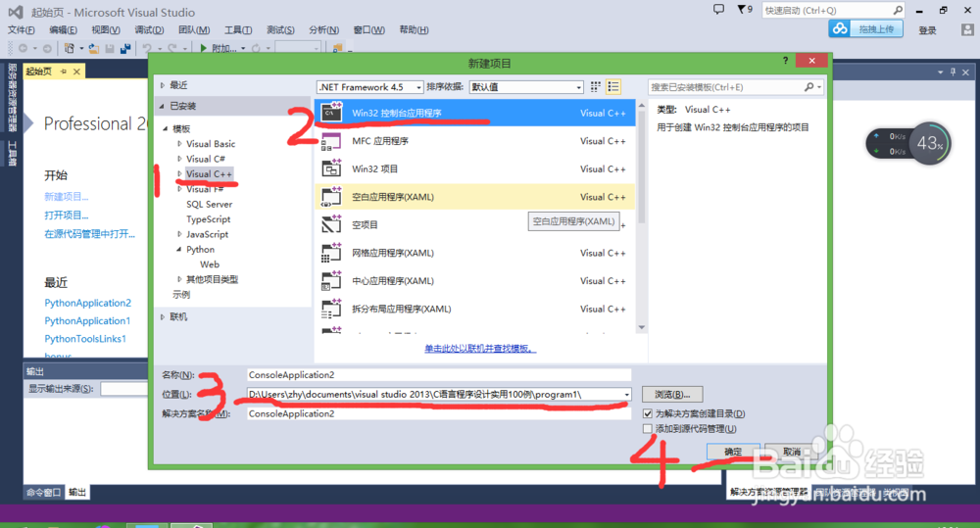Select Visual C++ in the templates tree

pyautogui.click(x=209, y=173)
